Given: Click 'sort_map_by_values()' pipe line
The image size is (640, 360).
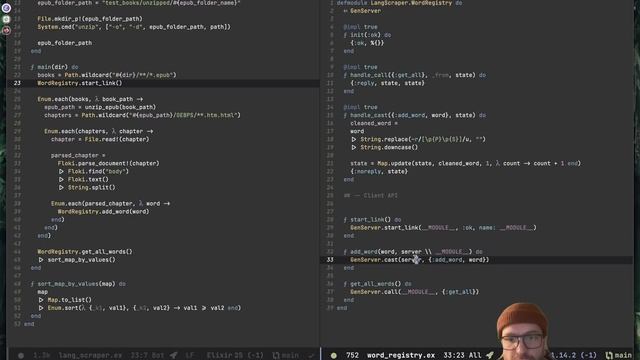Looking at the screenshot, I should coord(77,260).
